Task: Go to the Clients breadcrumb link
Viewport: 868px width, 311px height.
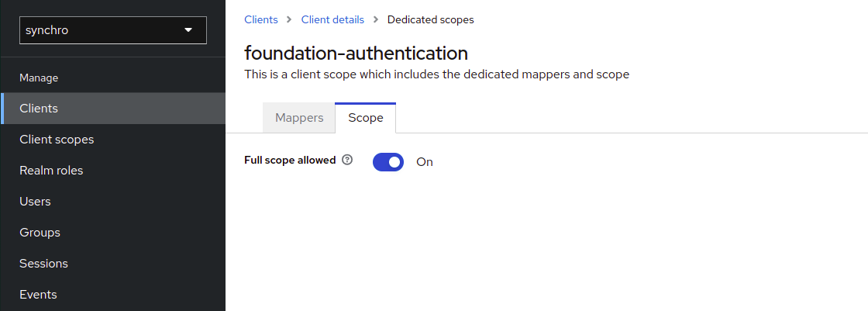Action: 261,19
